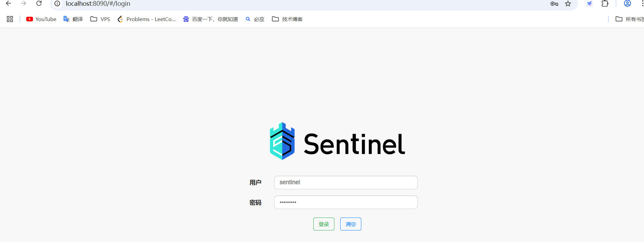
Task: Bookmark this page with the star icon
Action: pos(568,4)
